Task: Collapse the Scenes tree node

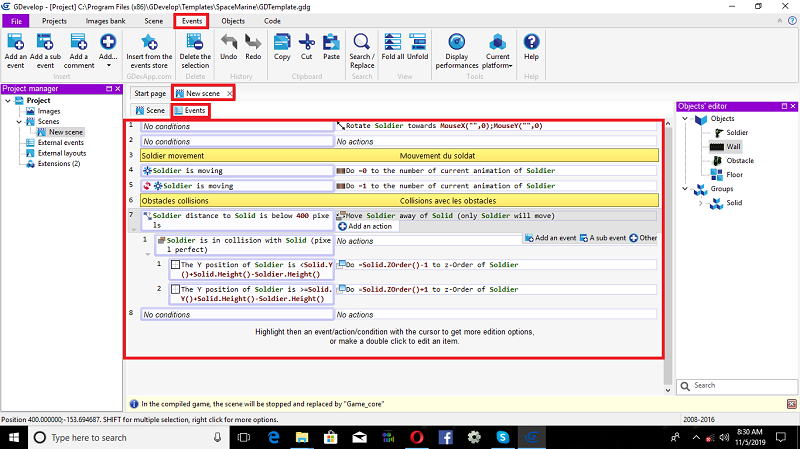Action: (17, 122)
